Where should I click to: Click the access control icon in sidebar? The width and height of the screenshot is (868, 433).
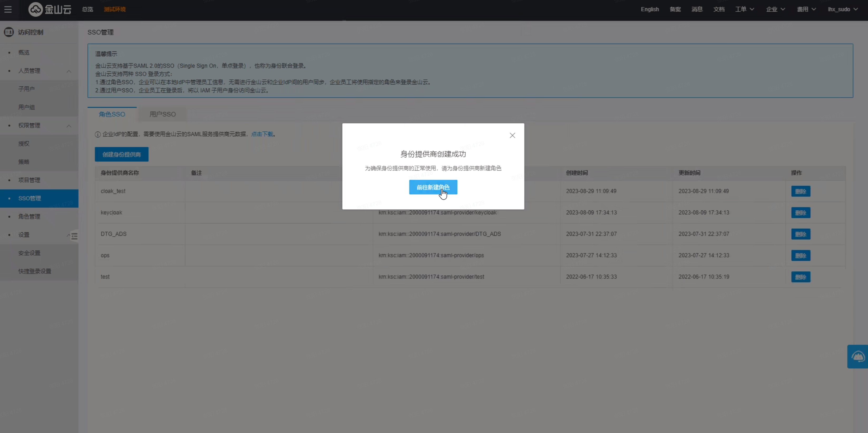tap(9, 32)
